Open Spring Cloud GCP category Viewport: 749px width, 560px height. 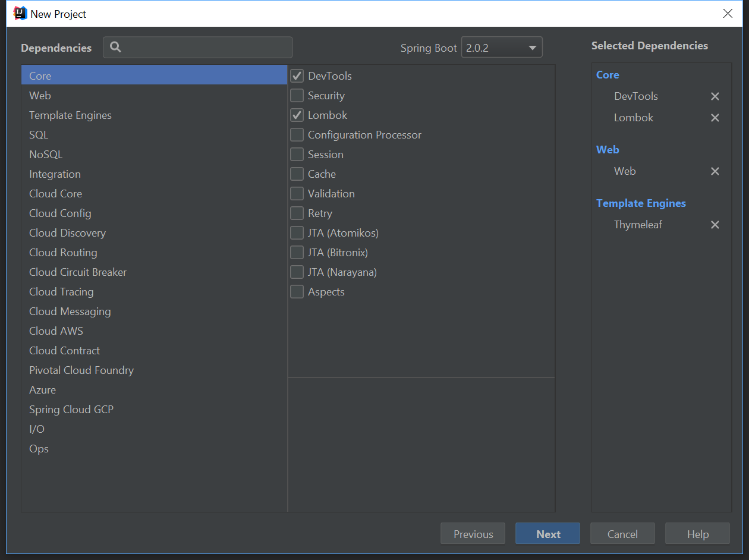coord(154,410)
